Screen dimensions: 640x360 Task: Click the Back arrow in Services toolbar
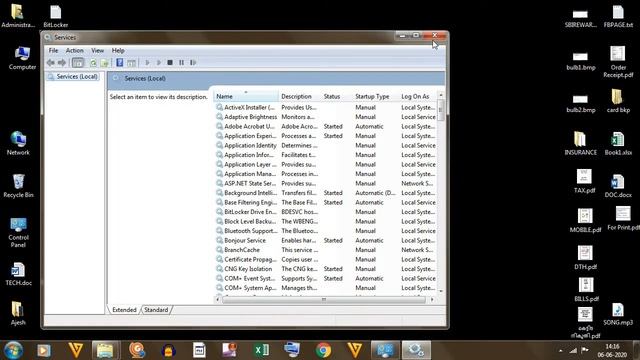point(51,62)
